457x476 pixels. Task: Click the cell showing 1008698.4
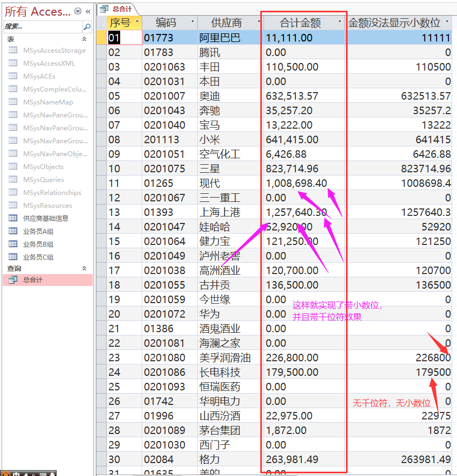click(x=399, y=183)
